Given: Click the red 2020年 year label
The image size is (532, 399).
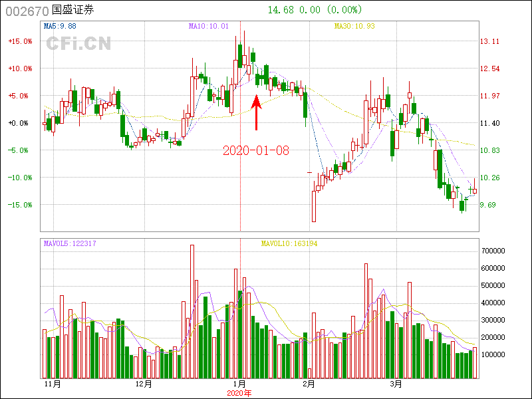Looking at the screenshot, I should (239, 393).
